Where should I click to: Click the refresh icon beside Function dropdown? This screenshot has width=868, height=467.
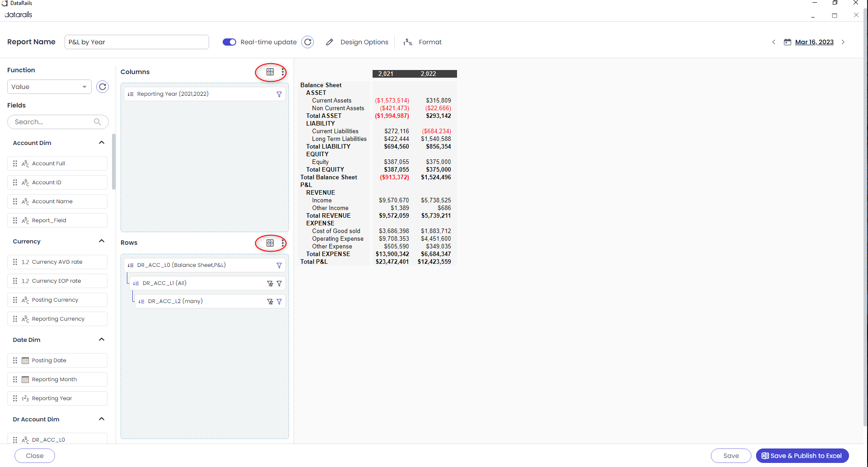pyautogui.click(x=103, y=87)
